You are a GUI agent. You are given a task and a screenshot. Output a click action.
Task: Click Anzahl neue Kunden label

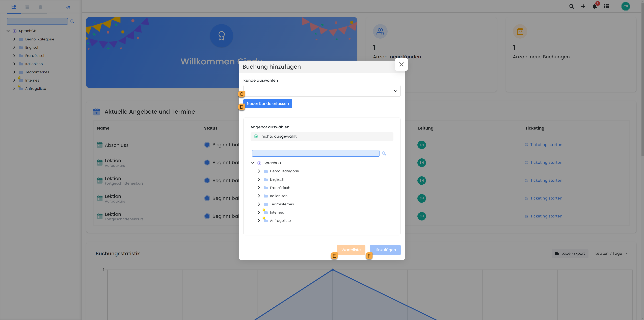pyautogui.click(x=397, y=57)
